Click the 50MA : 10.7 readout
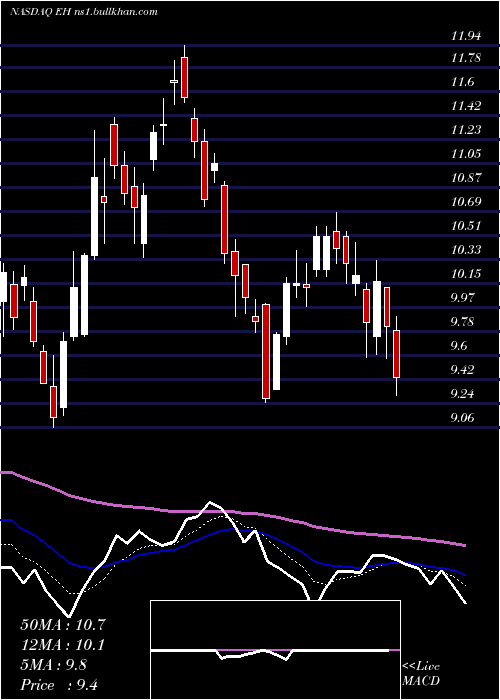 [63, 625]
